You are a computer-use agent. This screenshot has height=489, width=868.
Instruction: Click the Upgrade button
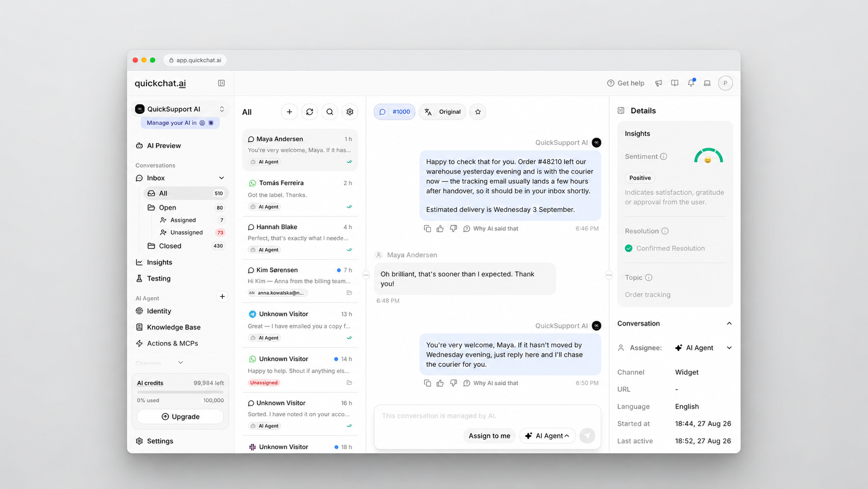pyautogui.click(x=181, y=417)
